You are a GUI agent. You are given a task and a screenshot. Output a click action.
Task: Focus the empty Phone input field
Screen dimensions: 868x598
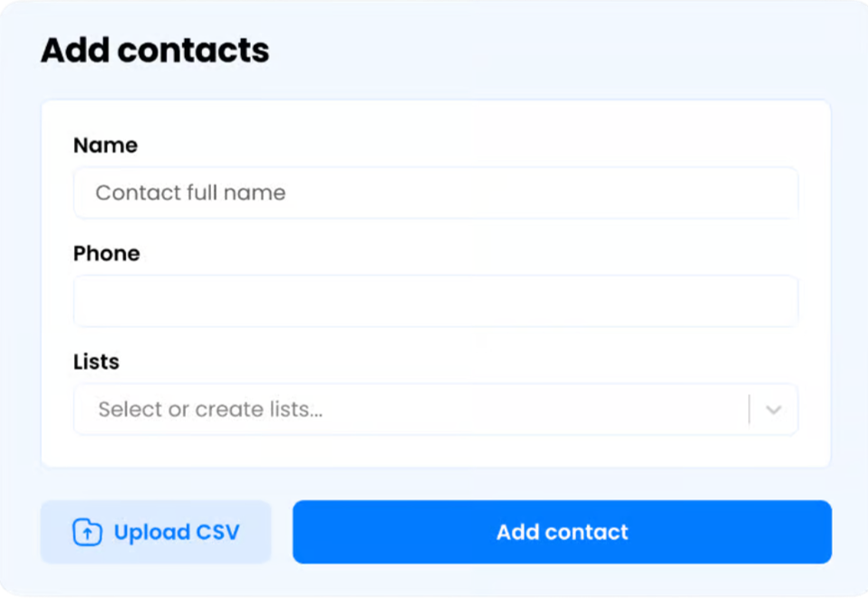click(436, 301)
